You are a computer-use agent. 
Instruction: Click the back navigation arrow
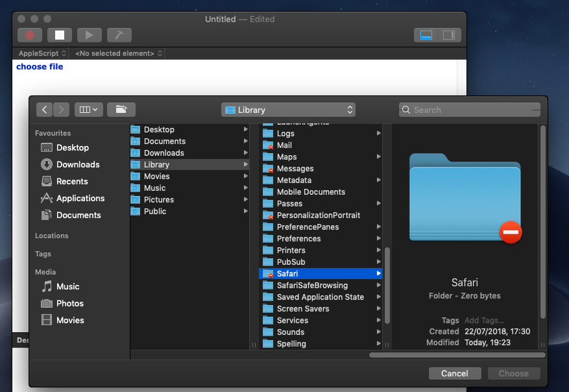tap(44, 110)
